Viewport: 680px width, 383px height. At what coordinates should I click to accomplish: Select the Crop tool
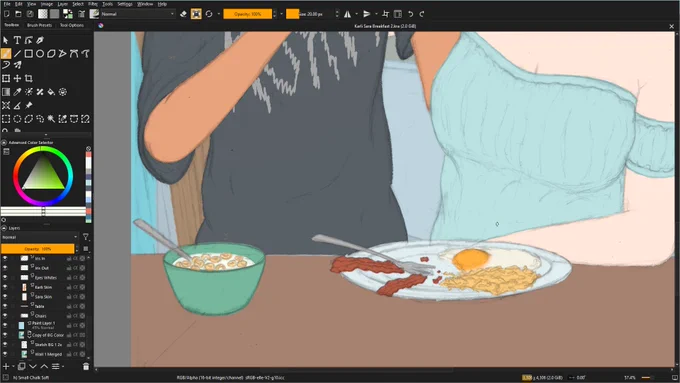pos(29,79)
